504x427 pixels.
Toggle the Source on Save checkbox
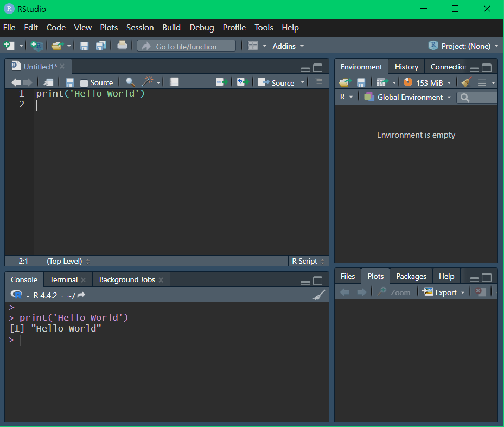pyautogui.click(x=84, y=83)
